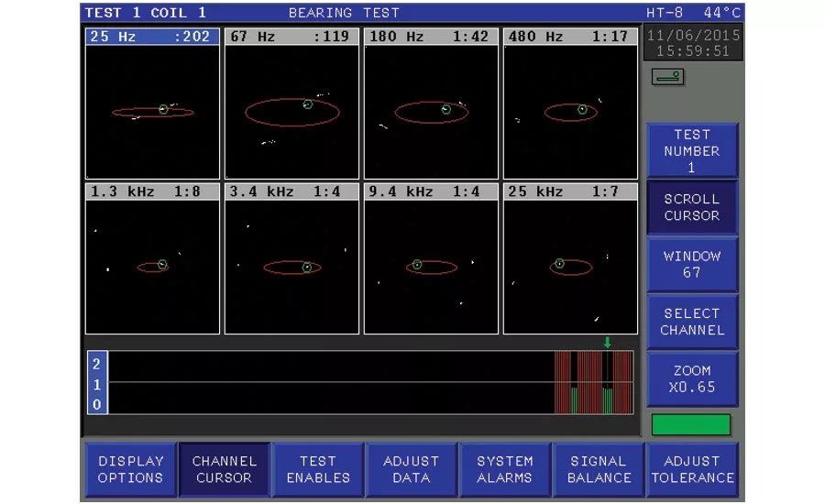825x504 pixels.
Task: Click the 67 Hz :119 header
Action: coord(292,37)
